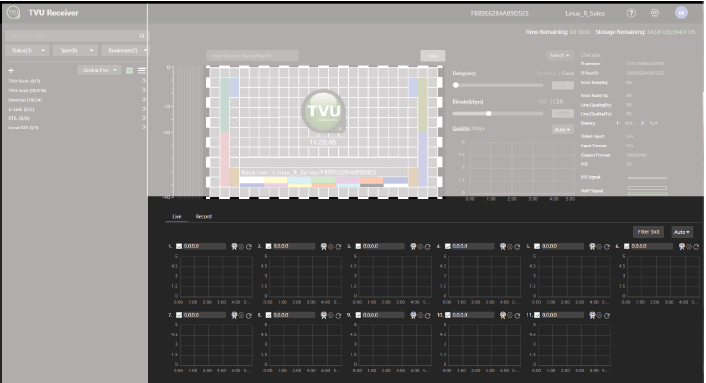The width and height of the screenshot is (706, 383).
Task: Click the badge icon for slot 8
Action: pyautogui.click(x=324, y=315)
